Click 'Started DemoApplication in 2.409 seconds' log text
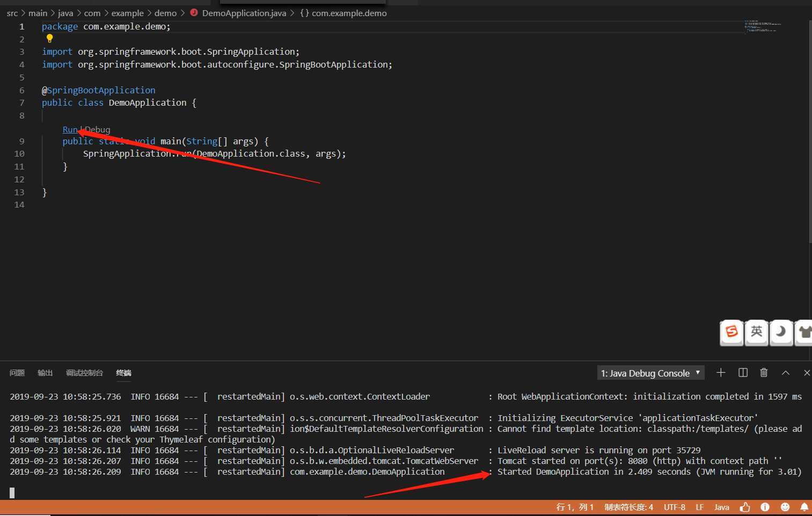 [x=594, y=471]
